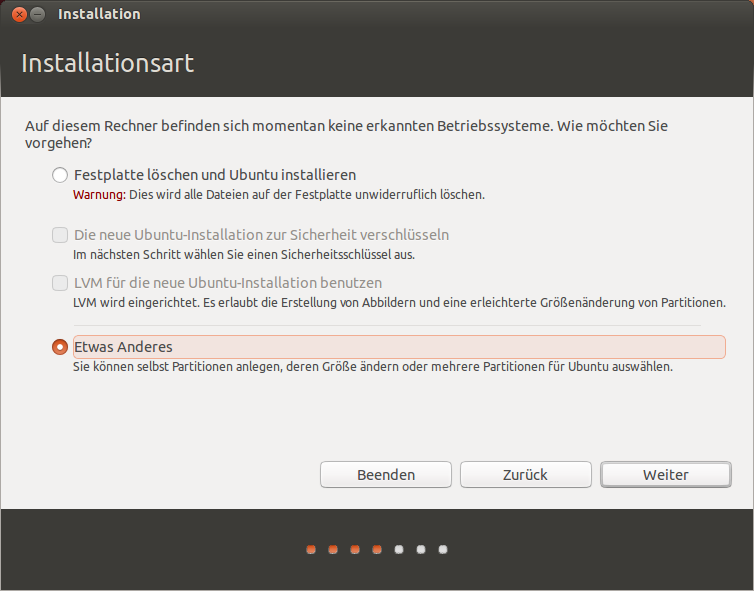Click the Beenden button
This screenshot has height=591, width=754.
pos(386,475)
